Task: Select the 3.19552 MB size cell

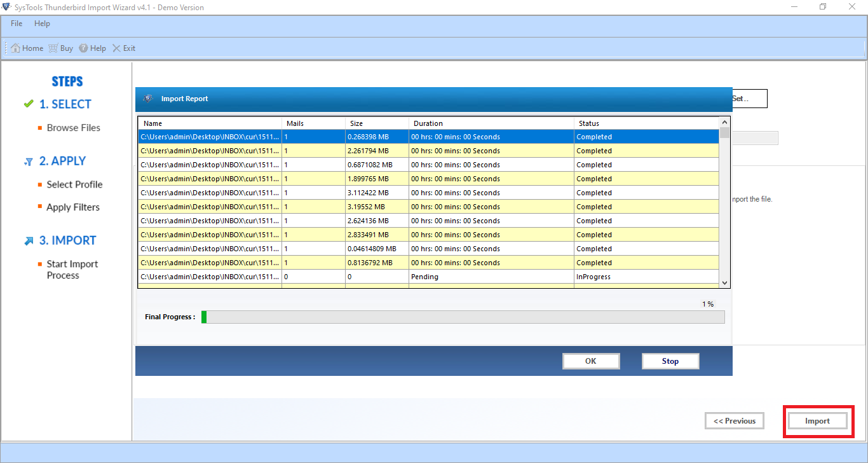Action: point(377,207)
